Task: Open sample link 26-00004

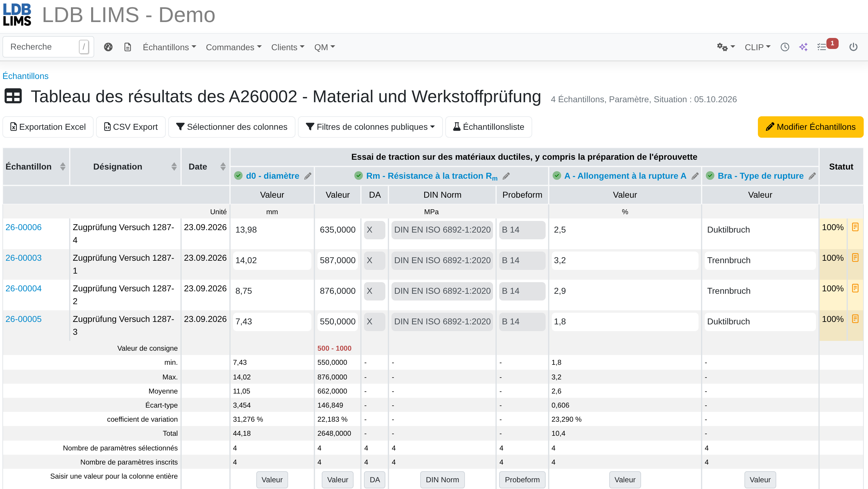Action: click(x=24, y=288)
